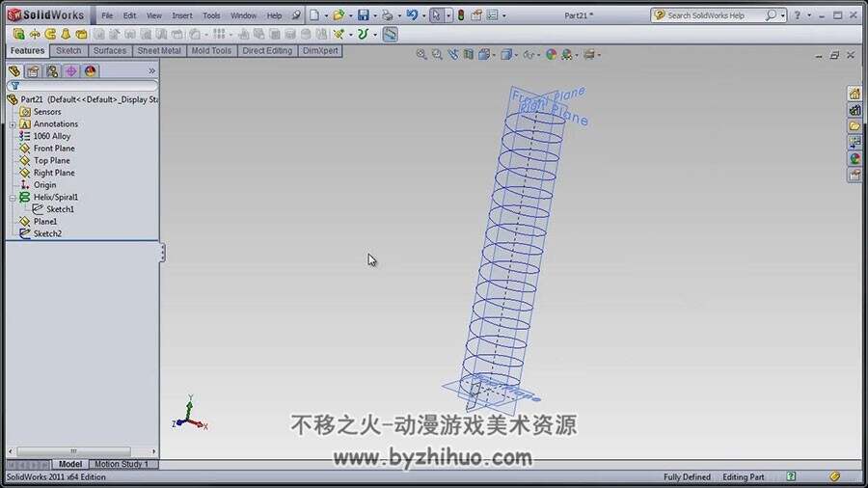
Task: Open the ConfigurationManager tab icon
Action: (52, 71)
